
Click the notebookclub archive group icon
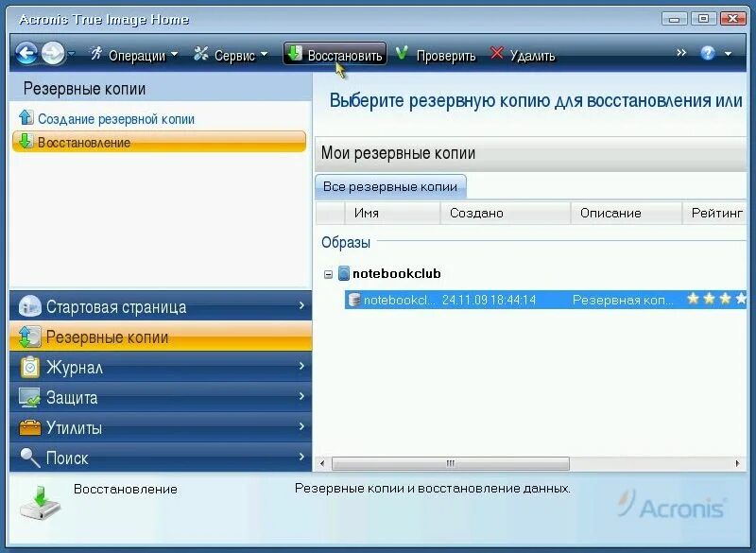(343, 273)
